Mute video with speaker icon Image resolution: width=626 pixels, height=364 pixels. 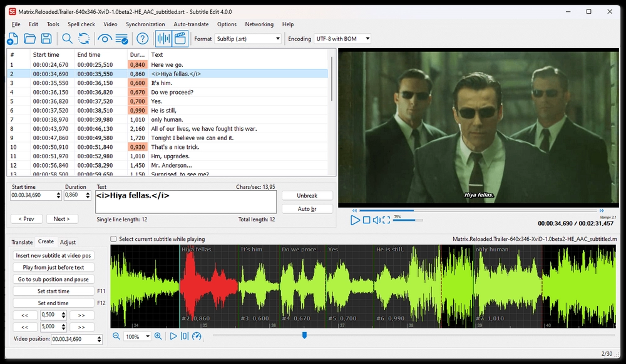click(376, 220)
